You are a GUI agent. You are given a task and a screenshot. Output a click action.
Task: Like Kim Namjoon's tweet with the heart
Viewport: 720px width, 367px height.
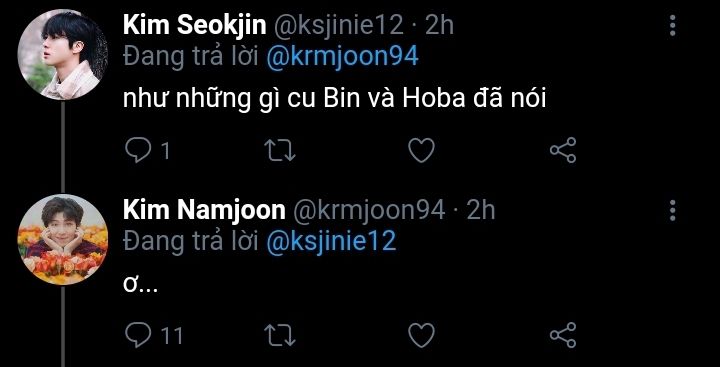pyautogui.click(x=422, y=335)
